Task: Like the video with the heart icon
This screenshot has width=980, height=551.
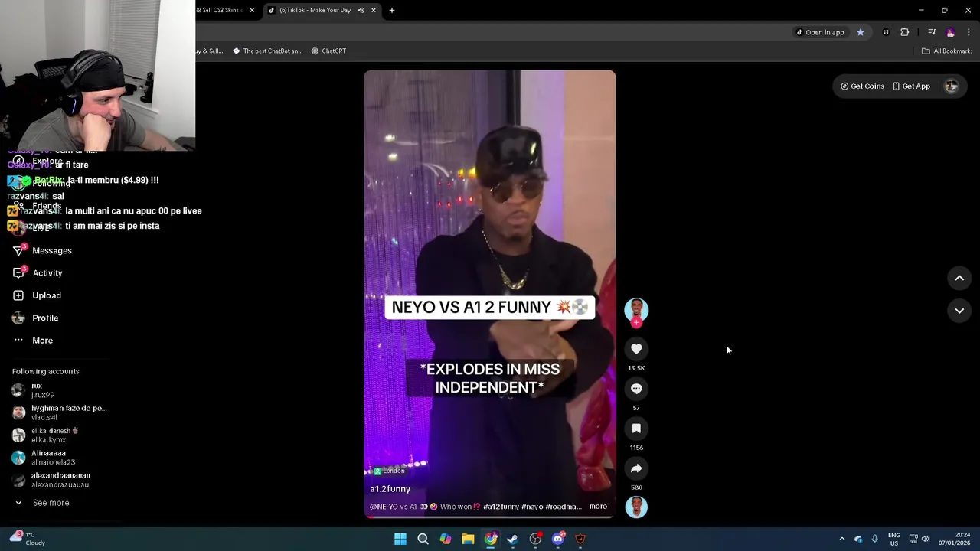Action: 636,349
